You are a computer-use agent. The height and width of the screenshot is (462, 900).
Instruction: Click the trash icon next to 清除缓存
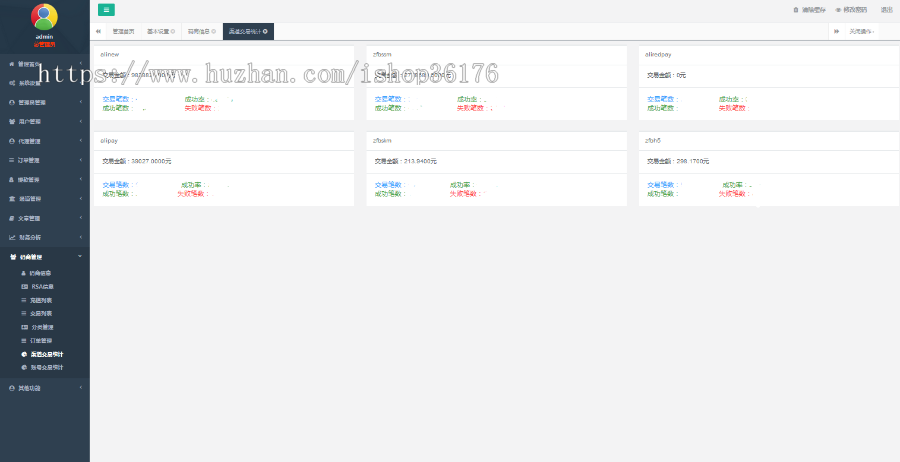(x=796, y=10)
